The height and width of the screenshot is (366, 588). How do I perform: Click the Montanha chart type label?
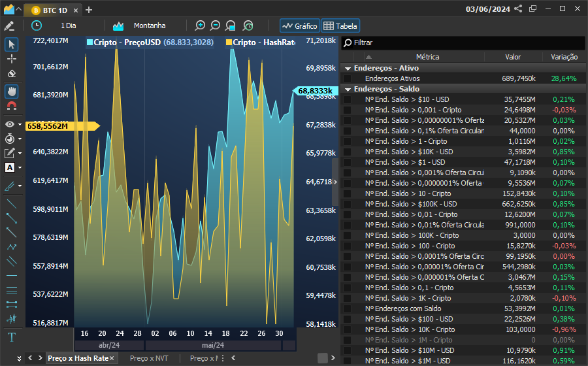[150, 25]
